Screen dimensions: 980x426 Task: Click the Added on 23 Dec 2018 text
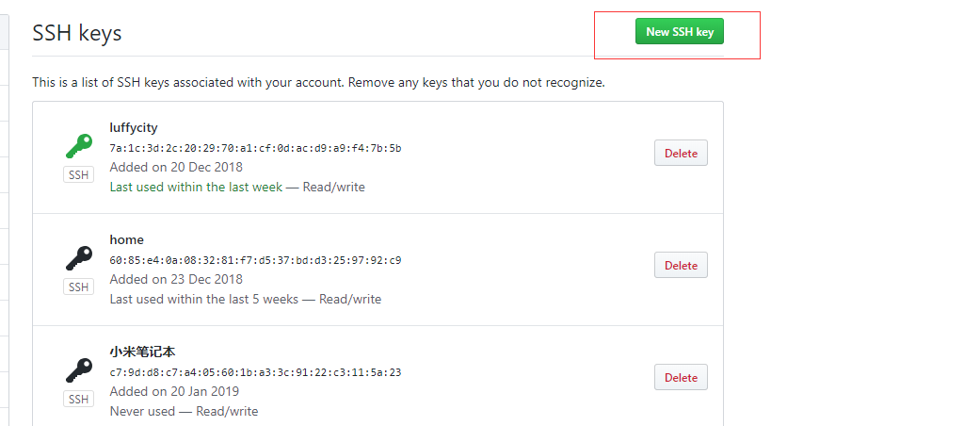176,279
